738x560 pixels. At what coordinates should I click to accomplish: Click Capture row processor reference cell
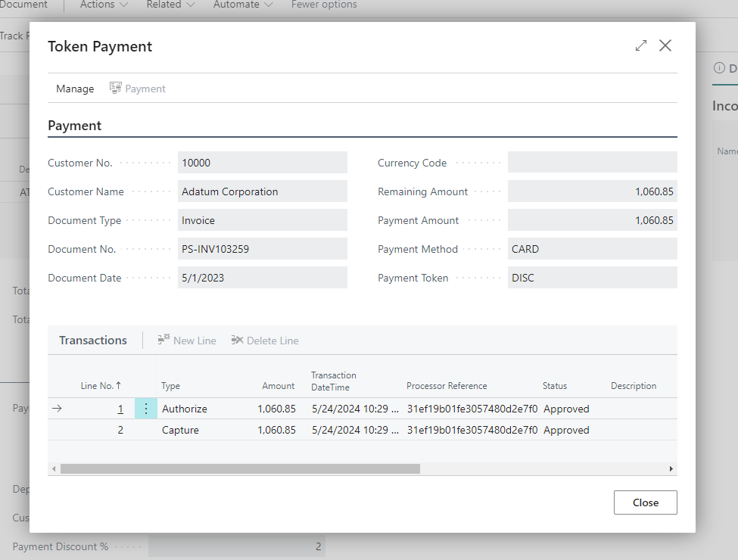pos(472,430)
